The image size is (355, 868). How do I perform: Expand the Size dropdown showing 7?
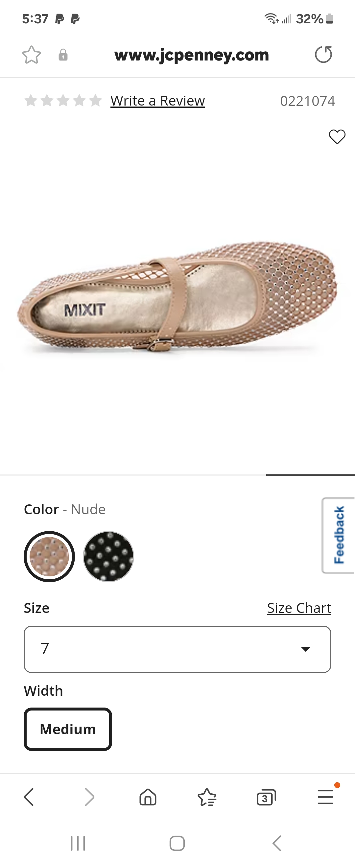click(x=177, y=649)
